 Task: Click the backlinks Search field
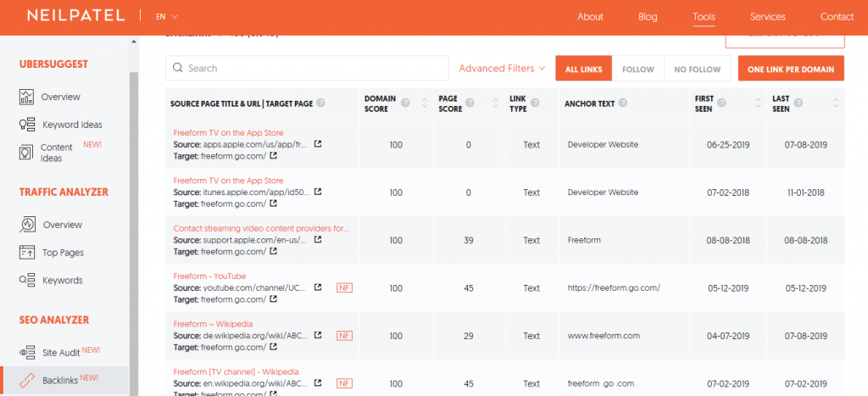307,68
